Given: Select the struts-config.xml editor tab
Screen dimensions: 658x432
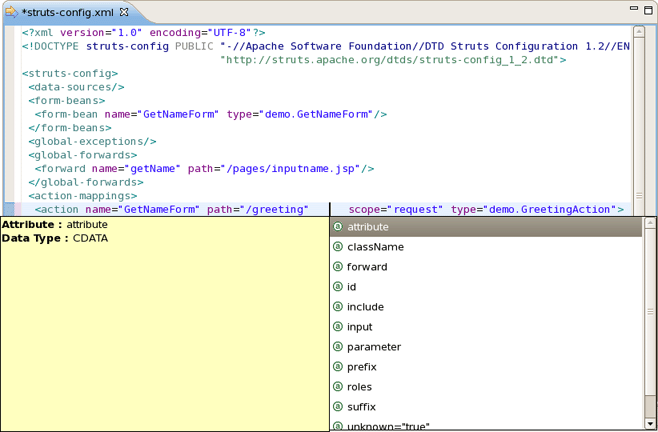Looking at the screenshot, I should 68,12.
